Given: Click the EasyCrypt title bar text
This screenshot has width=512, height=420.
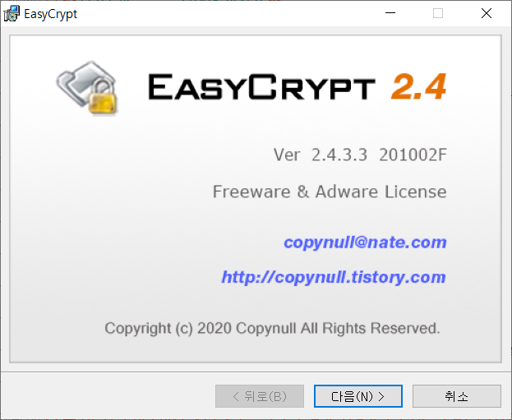Looking at the screenshot, I should pos(51,14).
